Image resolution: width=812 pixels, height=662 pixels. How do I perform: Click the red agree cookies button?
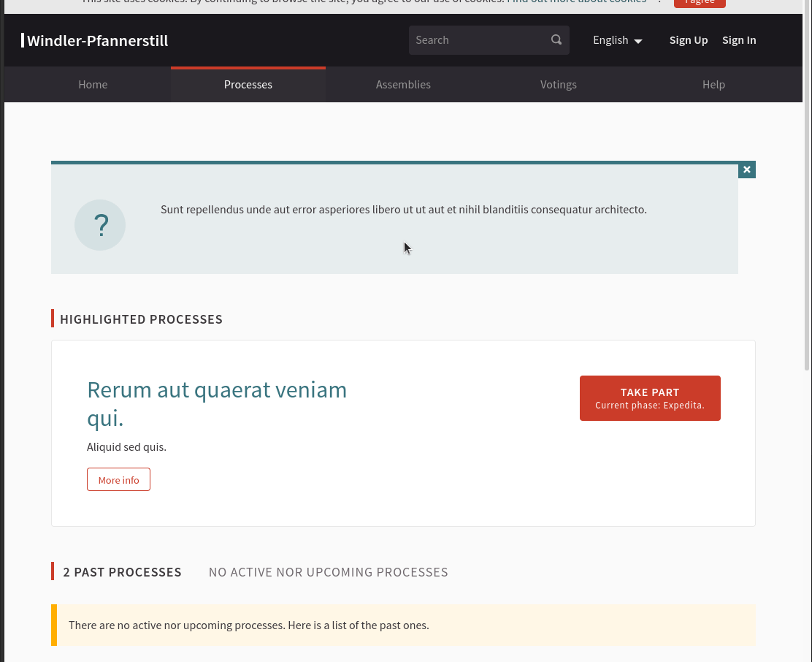[700, 3]
